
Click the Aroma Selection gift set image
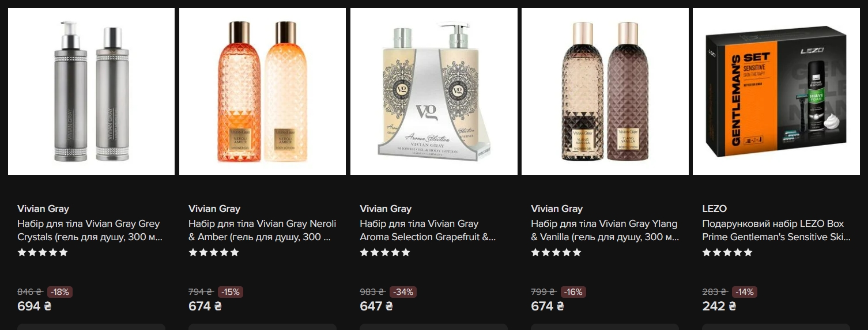pos(434,92)
